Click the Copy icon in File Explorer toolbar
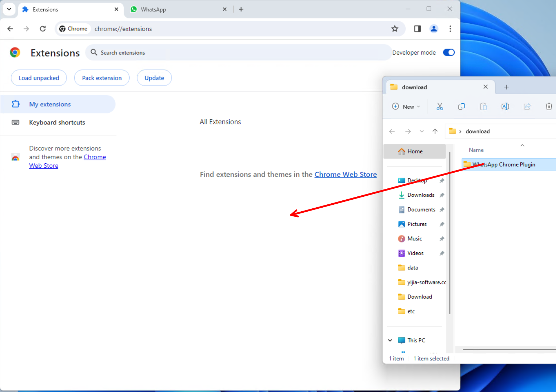Image resolution: width=556 pixels, height=392 pixels. pos(461,107)
